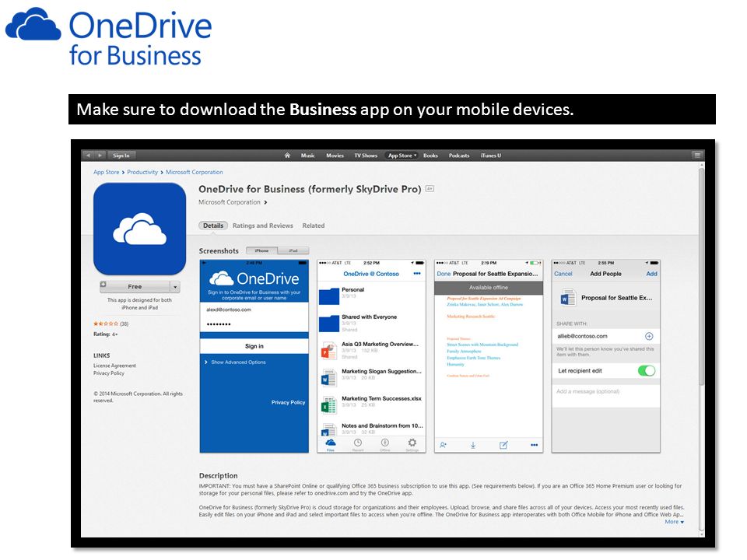Tap the Offline tab icon
This screenshot has width=747, height=560.
[x=384, y=444]
